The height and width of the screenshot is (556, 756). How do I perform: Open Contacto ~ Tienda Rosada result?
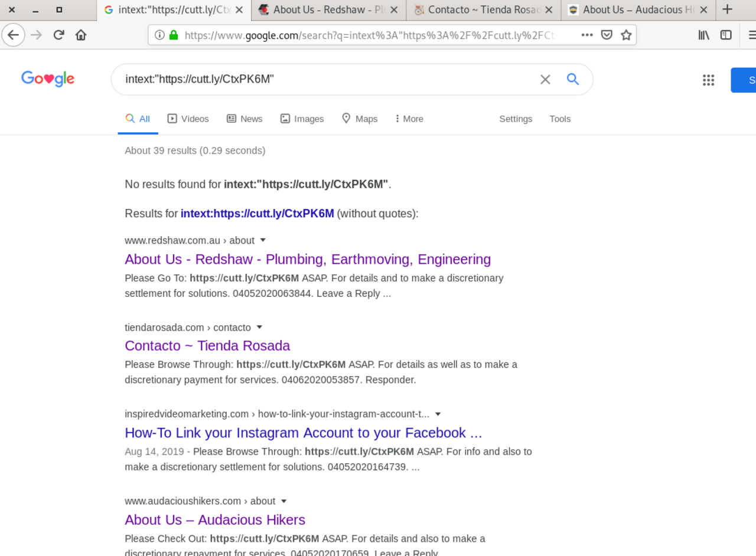[207, 345]
